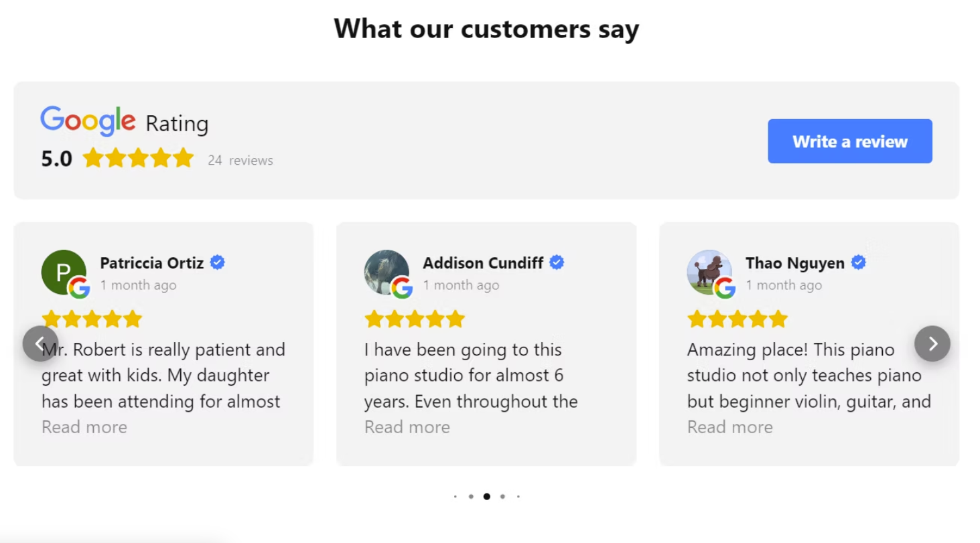Click the previous review arrow
This screenshot has width=980, height=543.
[x=40, y=343]
